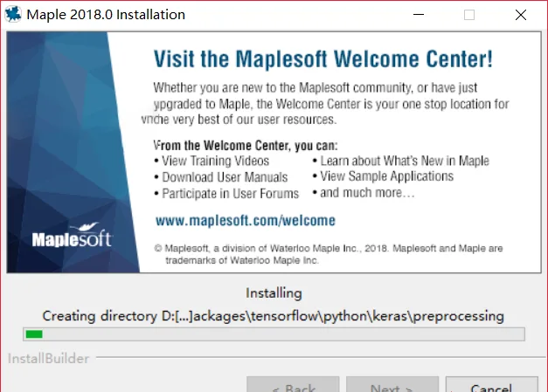Viewport: 548px width, 392px height.
Task: Click the greyed-out Next button
Action: 392,384
